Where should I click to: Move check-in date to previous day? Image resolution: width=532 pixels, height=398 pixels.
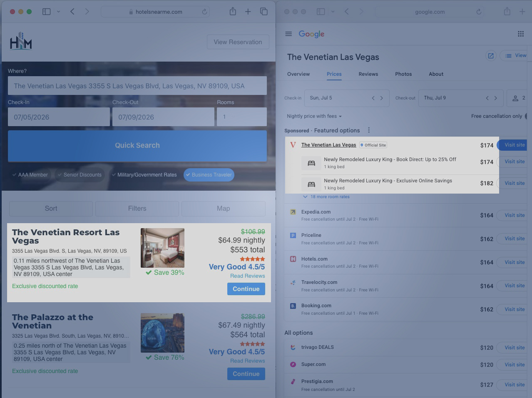coord(373,98)
